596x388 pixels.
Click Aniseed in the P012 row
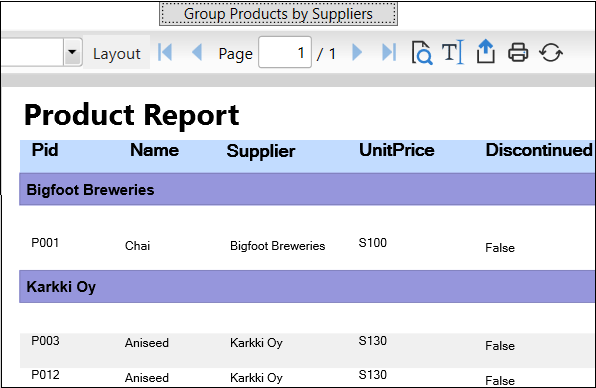coord(147,378)
